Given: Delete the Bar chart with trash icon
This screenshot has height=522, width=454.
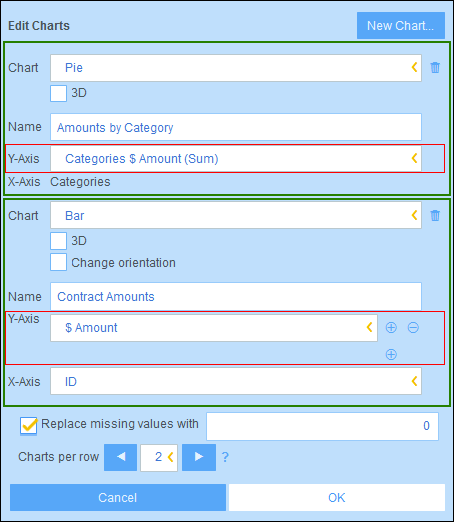Looking at the screenshot, I should 435,215.
